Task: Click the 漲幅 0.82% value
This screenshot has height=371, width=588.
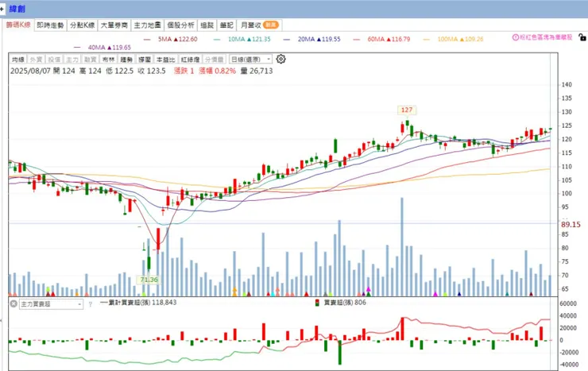Action: coord(217,71)
